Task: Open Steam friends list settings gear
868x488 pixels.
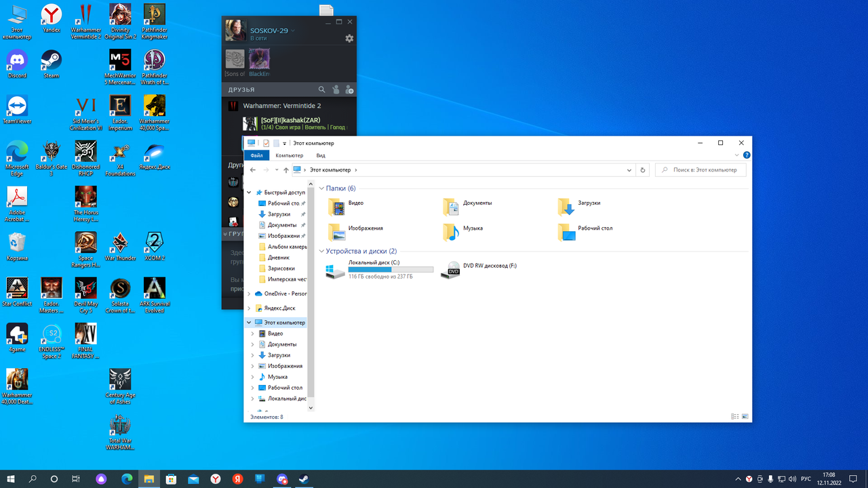Action: [349, 39]
